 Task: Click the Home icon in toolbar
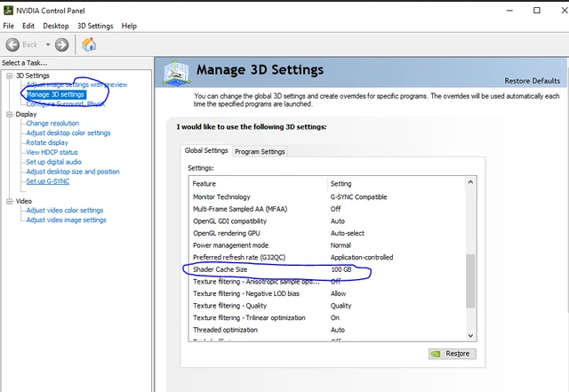coord(89,44)
